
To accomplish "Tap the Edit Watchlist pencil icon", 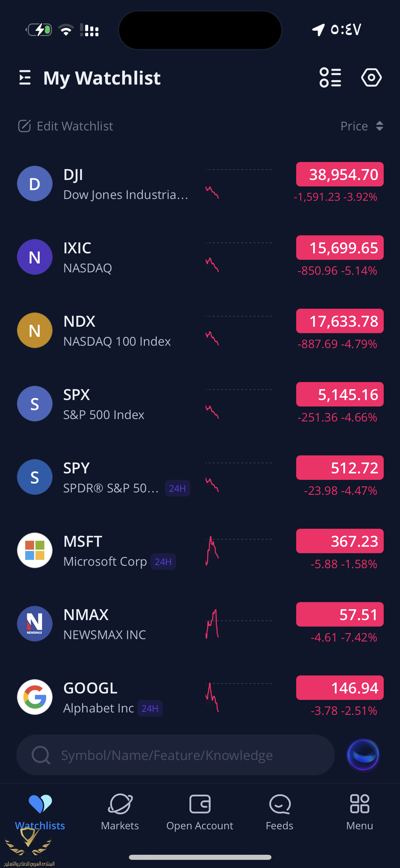I will coord(24,126).
